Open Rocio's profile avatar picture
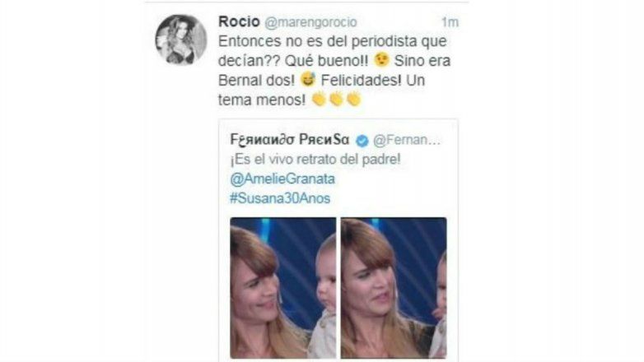Image resolution: width=644 pixels, height=362 pixels. (x=180, y=39)
